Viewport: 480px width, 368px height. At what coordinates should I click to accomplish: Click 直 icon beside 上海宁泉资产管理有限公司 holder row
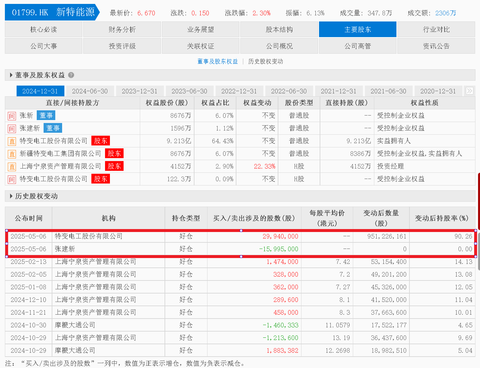pyautogui.click(x=12, y=167)
